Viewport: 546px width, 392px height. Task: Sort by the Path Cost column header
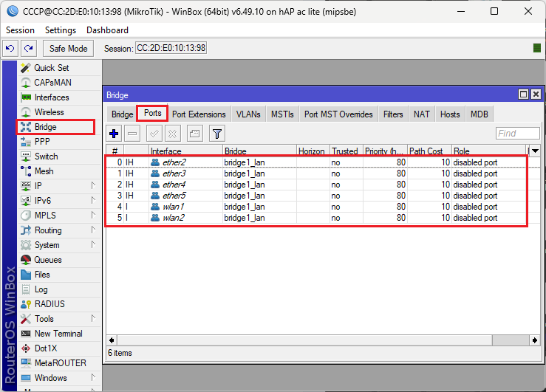(x=430, y=151)
